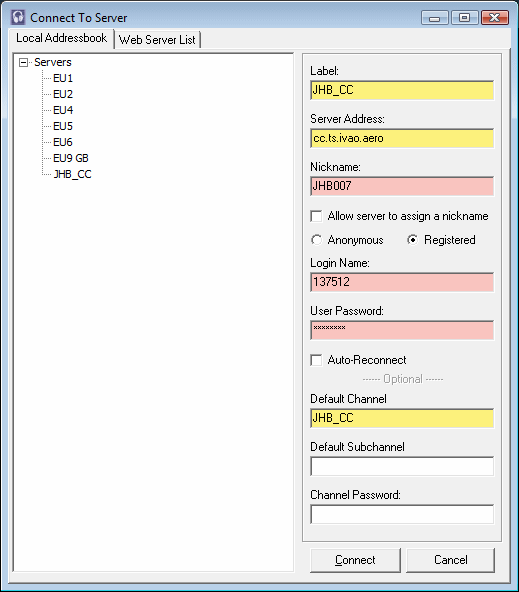Click the TeamSpeak headset icon in title bar
Viewport: 519px width, 592px height.
click(18, 17)
